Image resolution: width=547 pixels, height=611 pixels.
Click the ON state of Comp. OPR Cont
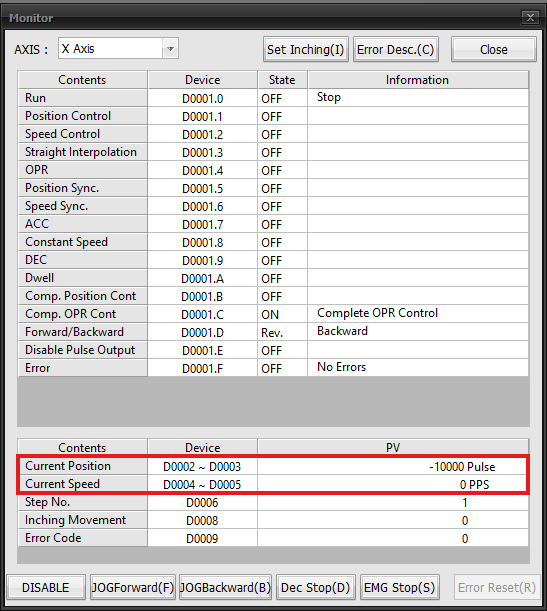tap(282, 314)
